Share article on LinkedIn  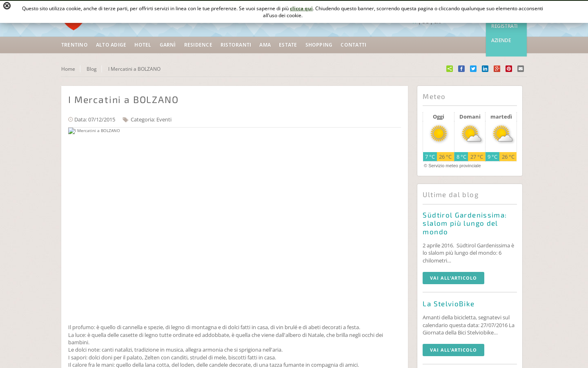click(x=485, y=69)
